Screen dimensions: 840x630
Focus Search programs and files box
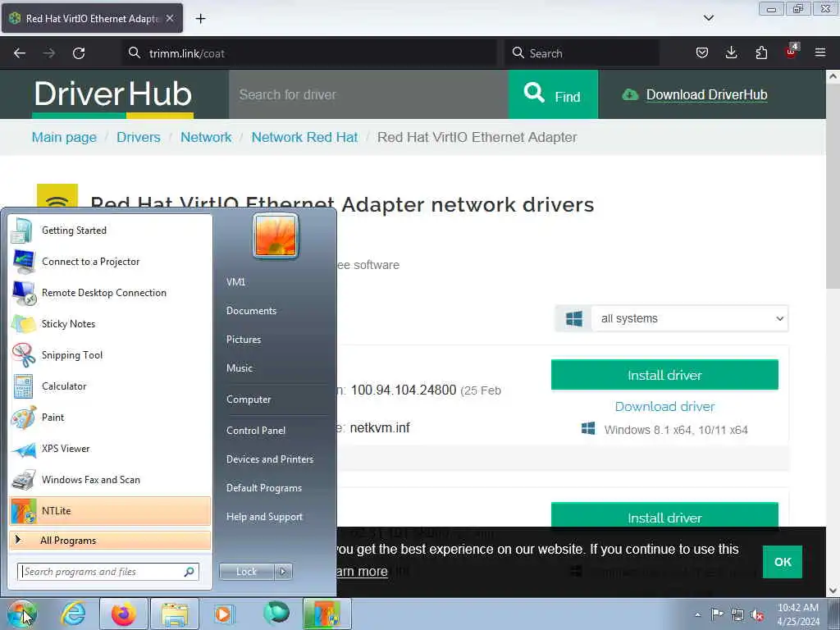click(x=108, y=572)
